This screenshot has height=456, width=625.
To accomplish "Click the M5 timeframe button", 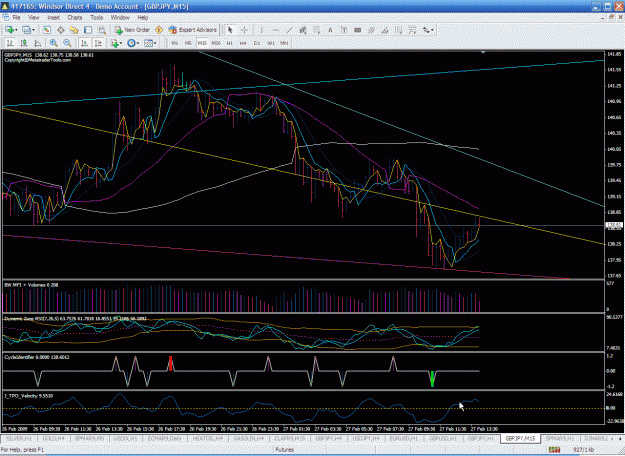I will click(x=188, y=43).
